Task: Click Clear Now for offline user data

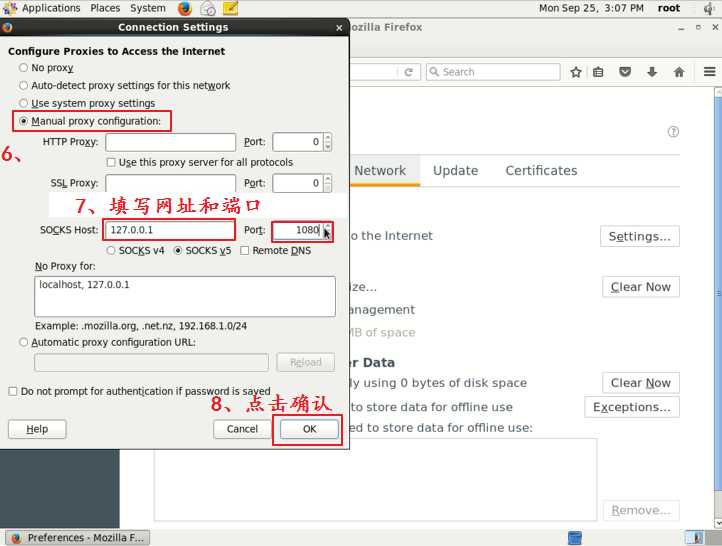Action: coord(640,383)
